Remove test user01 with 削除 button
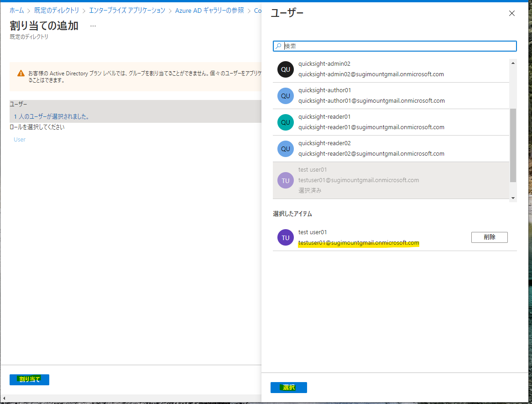This screenshot has width=532, height=404. coord(489,237)
